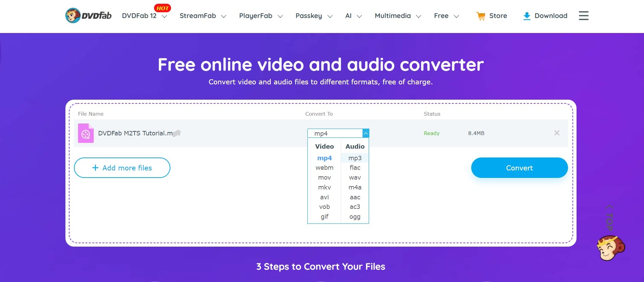Click the Ready status text
644x282 pixels.
[x=431, y=133]
